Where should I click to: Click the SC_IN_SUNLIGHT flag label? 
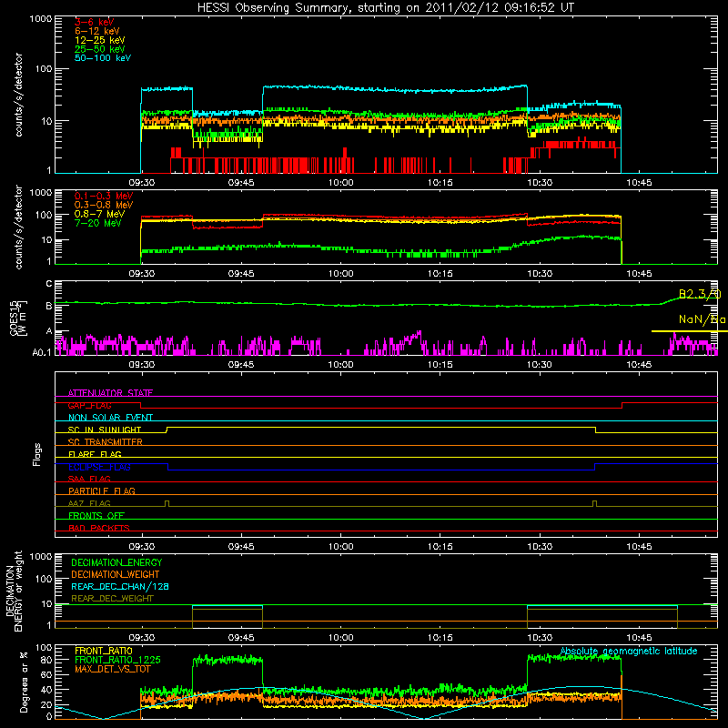105,430
